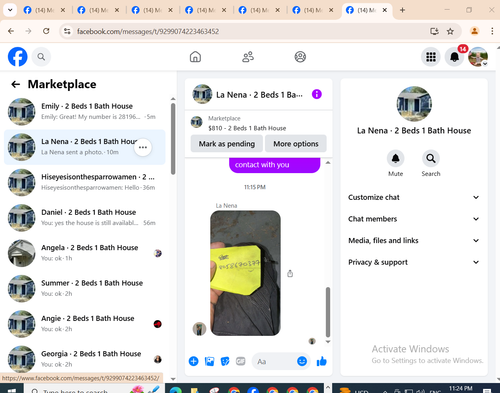Open the Angie conversation
Image resolution: width=500 pixels, height=393 pixels.
85,323
